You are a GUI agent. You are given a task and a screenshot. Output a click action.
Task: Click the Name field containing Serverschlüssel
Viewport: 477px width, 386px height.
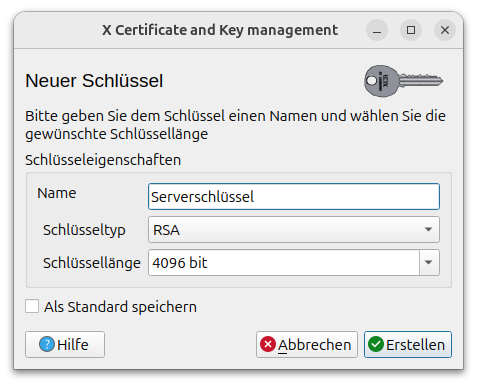[x=294, y=196]
